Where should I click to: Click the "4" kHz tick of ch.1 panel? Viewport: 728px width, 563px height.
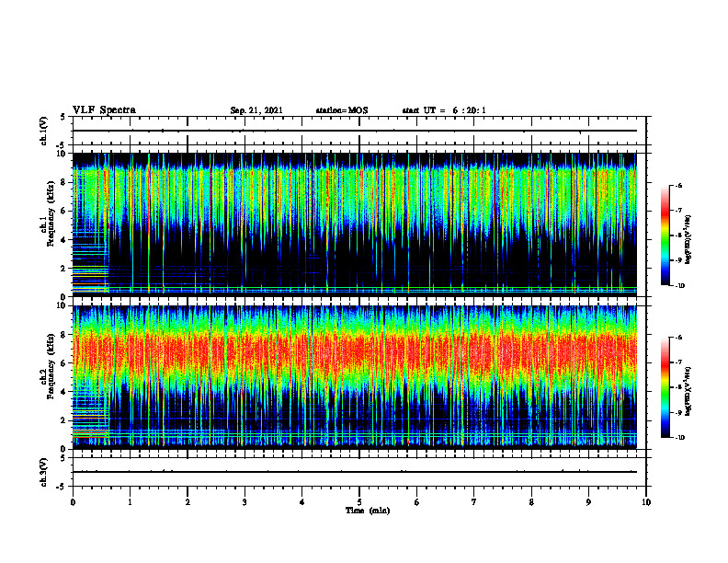[64, 240]
